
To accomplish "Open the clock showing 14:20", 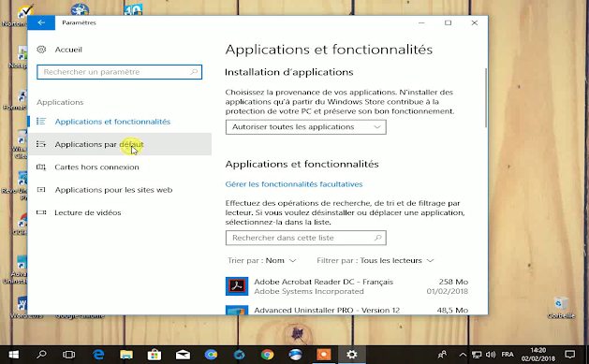I will pyautogui.click(x=537, y=355).
